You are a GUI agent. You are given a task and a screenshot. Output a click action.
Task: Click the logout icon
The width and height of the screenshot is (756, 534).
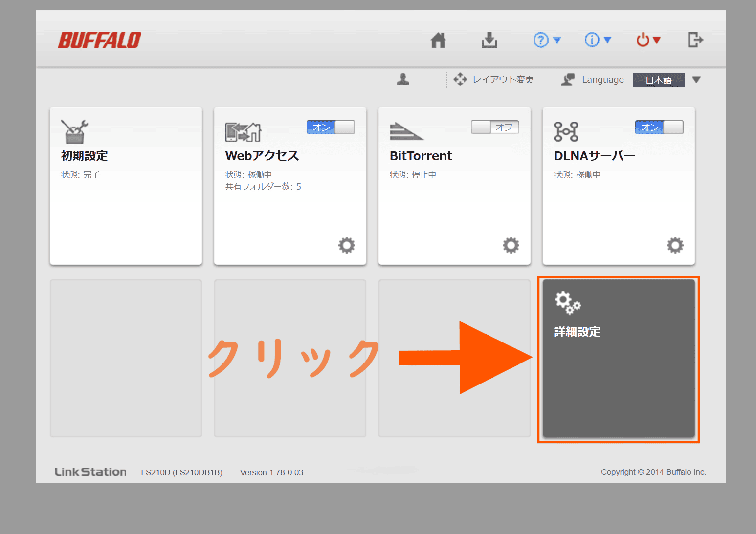[x=695, y=40]
